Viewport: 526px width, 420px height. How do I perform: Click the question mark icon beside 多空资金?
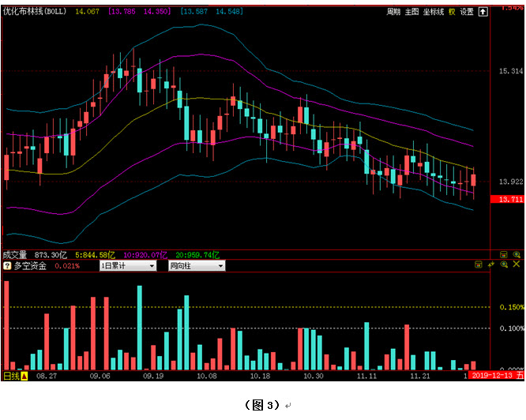coord(7,267)
